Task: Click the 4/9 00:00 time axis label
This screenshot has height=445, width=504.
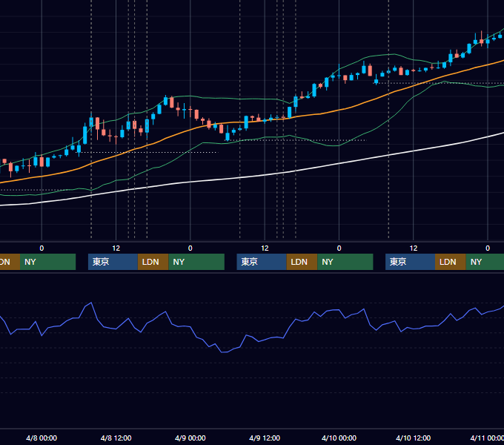Action: [190, 438]
